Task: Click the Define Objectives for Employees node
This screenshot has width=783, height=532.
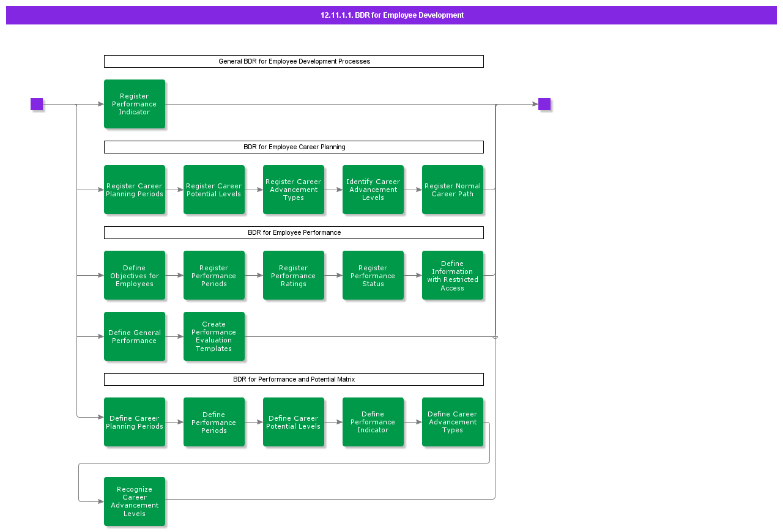Action: coord(135,275)
